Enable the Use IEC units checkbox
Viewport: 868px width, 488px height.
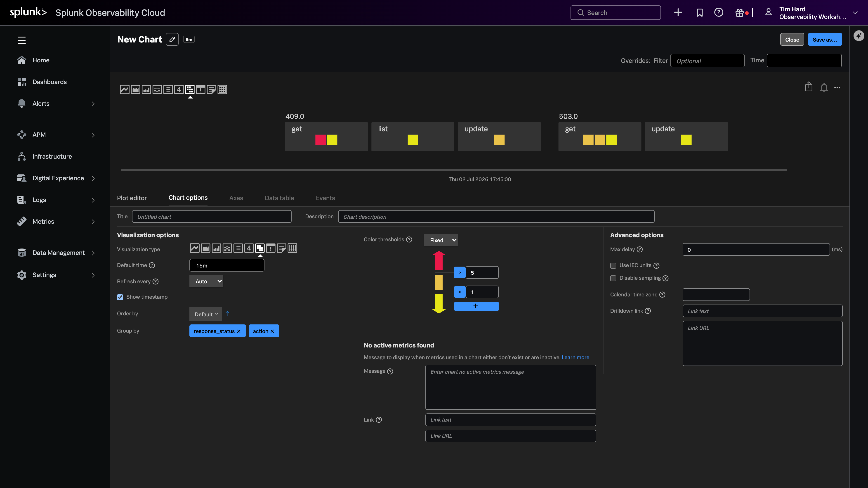click(613, 266)
